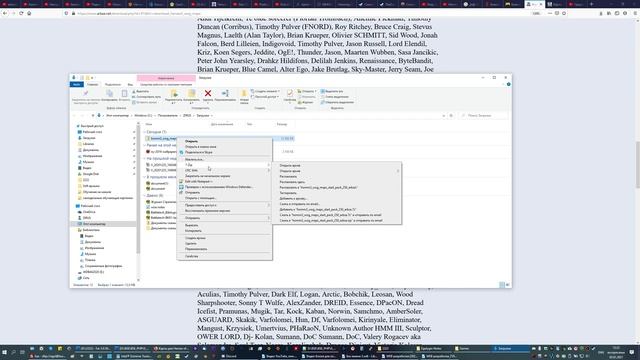The width and height of the screenshot is (640, 360).
Task: Click the New folder icon in ribbon
Action: pos(244,94)
